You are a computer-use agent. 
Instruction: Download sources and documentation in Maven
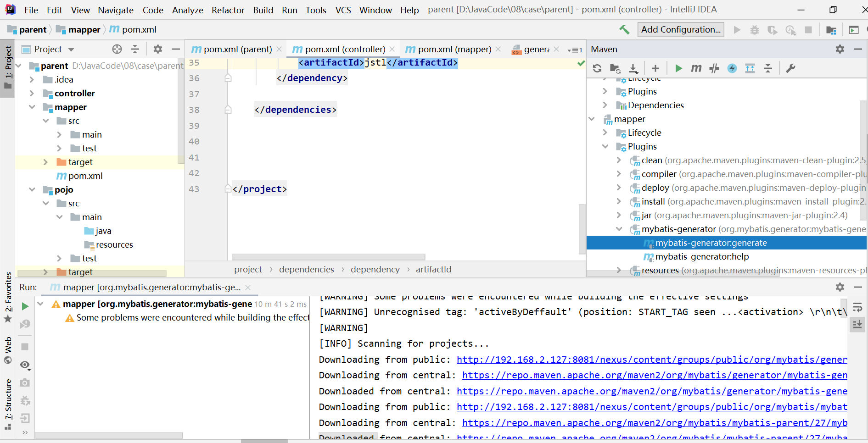633,68
